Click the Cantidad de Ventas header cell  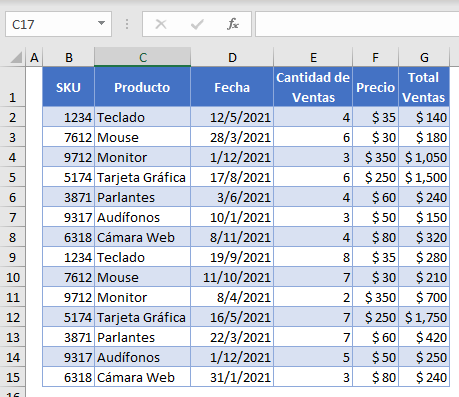(x=313, y=87)
